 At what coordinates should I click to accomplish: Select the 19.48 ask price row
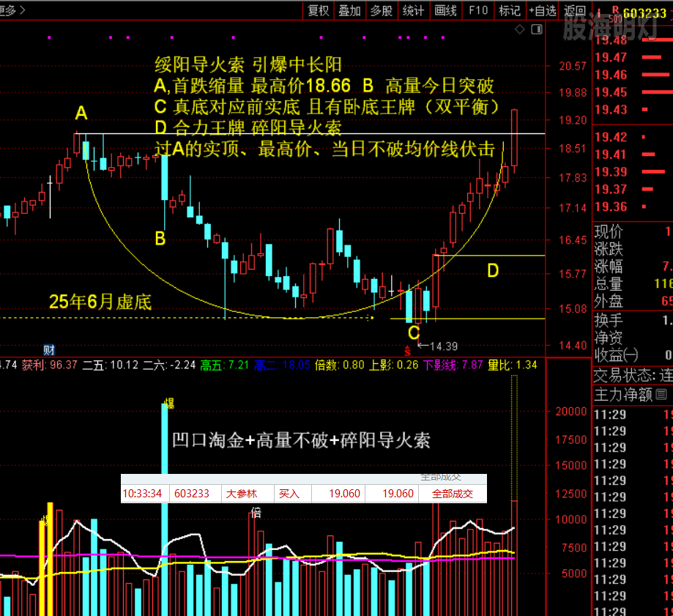(633, 40)
